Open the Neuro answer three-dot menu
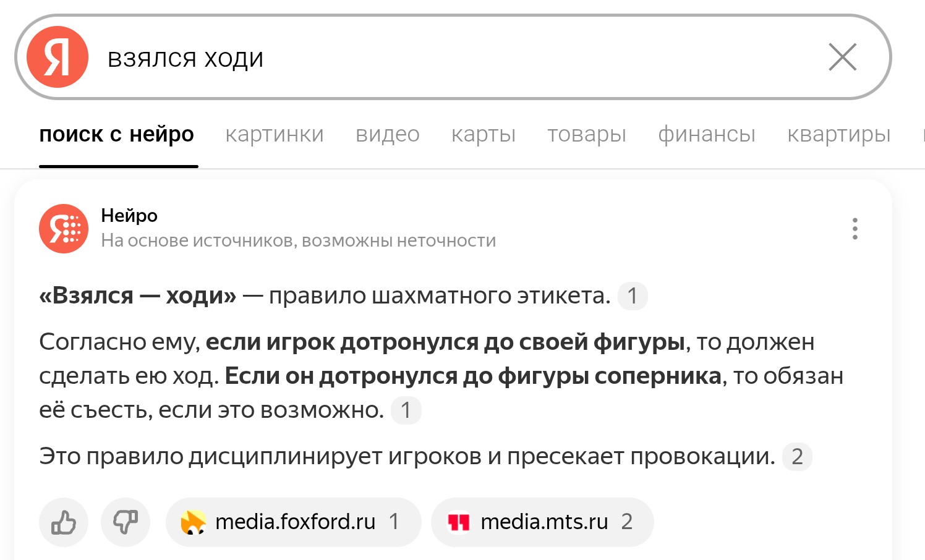Screen dimensions: 925x560 pos(855,229)
